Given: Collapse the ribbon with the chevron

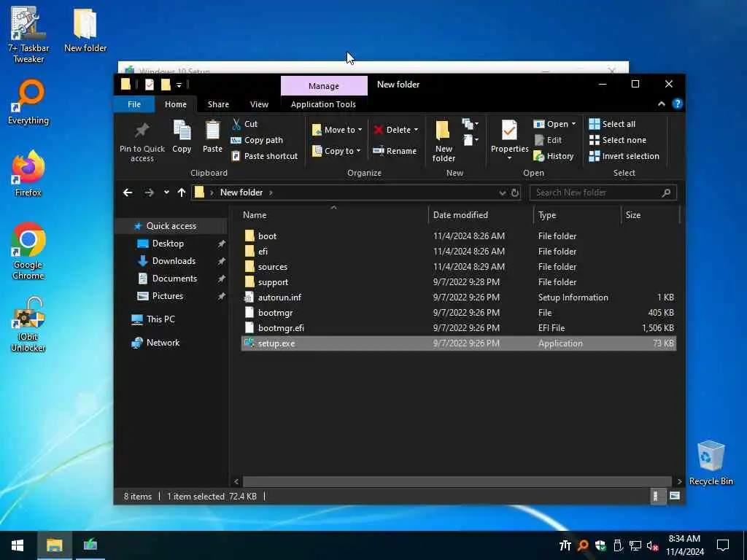Looking at the screenshot, I should tap(661, 104).
